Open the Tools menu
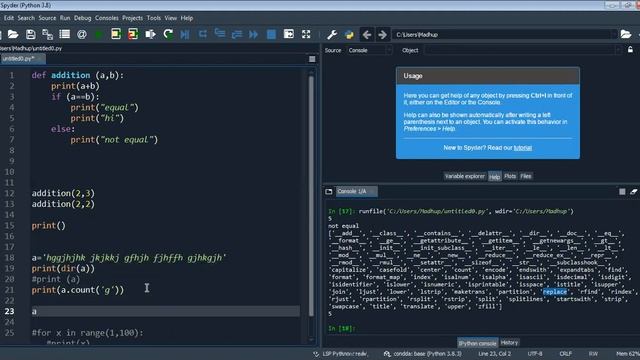 click(x=154, y=18)
